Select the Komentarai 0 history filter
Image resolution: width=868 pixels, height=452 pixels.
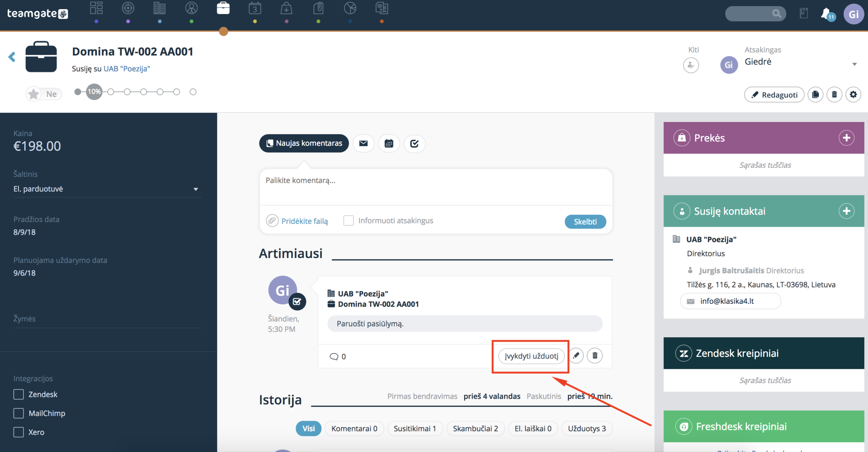354,429
